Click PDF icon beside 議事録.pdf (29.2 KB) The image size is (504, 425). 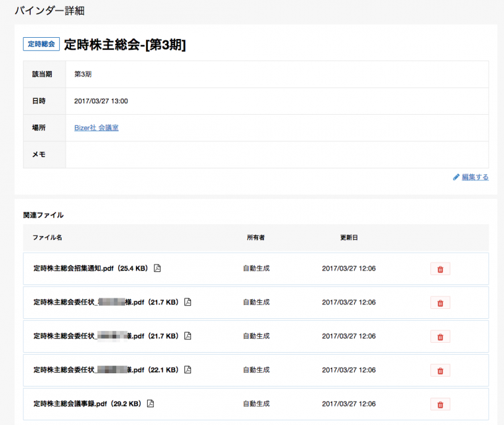coord(151,404)
